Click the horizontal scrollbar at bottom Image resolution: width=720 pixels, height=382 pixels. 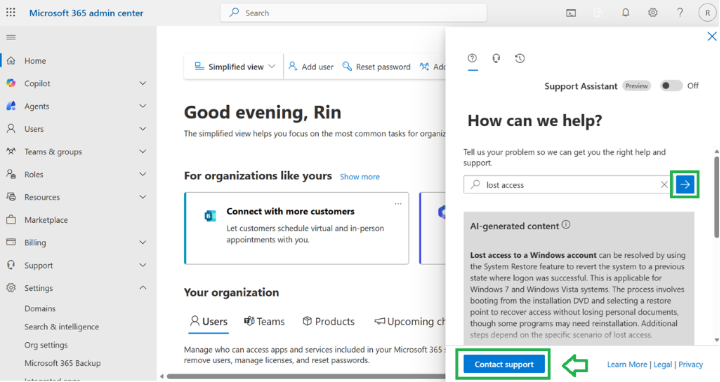tap(305, 376)
